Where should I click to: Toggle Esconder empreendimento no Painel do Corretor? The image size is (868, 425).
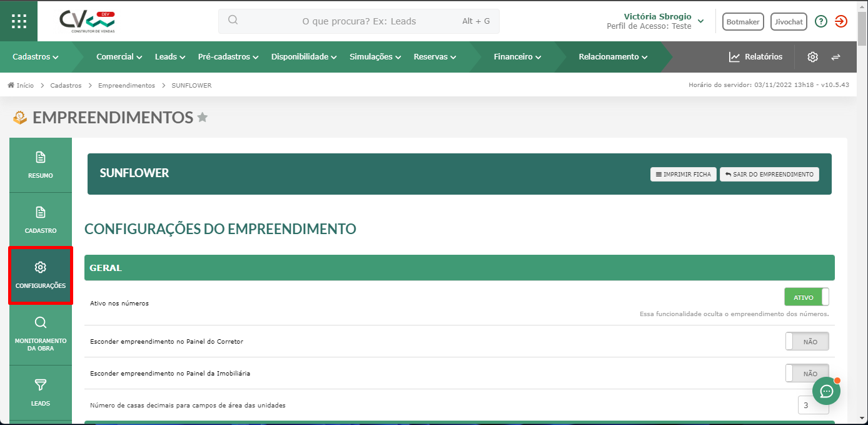coord(807,342)
